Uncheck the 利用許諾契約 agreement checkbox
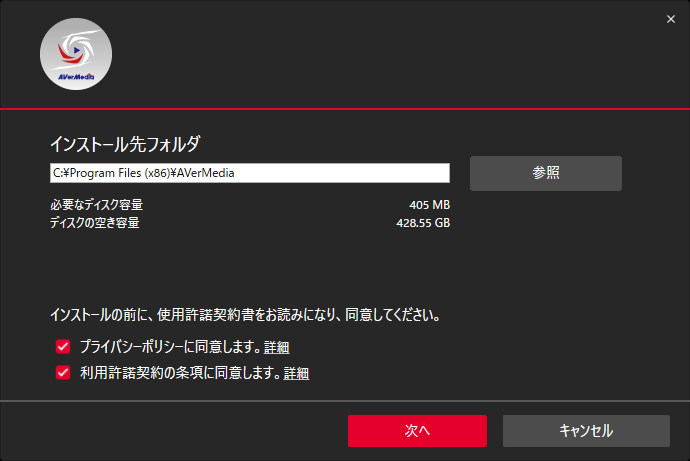Screen dimensions: 690x461 coord(63,373)
